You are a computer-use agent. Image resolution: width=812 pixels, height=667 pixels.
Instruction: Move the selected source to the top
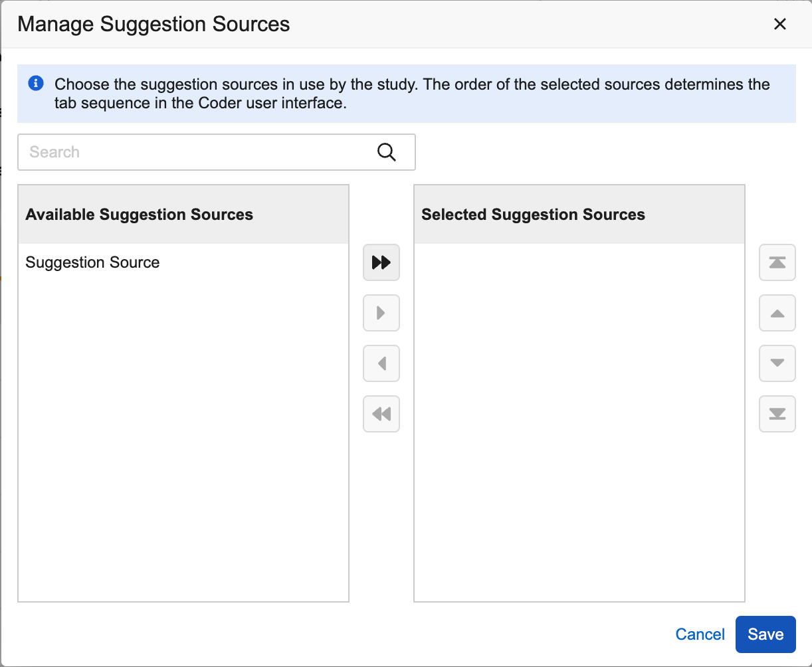777,262
